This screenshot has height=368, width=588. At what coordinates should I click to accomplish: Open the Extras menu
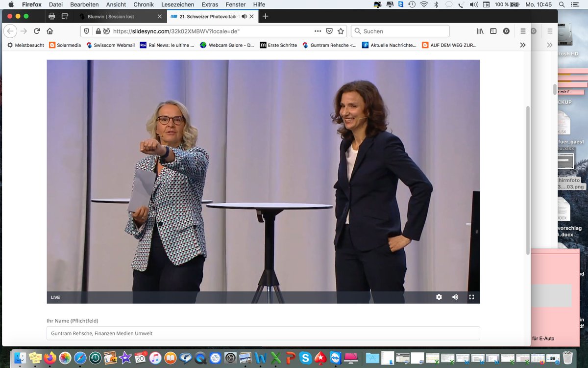click(210, 4)
